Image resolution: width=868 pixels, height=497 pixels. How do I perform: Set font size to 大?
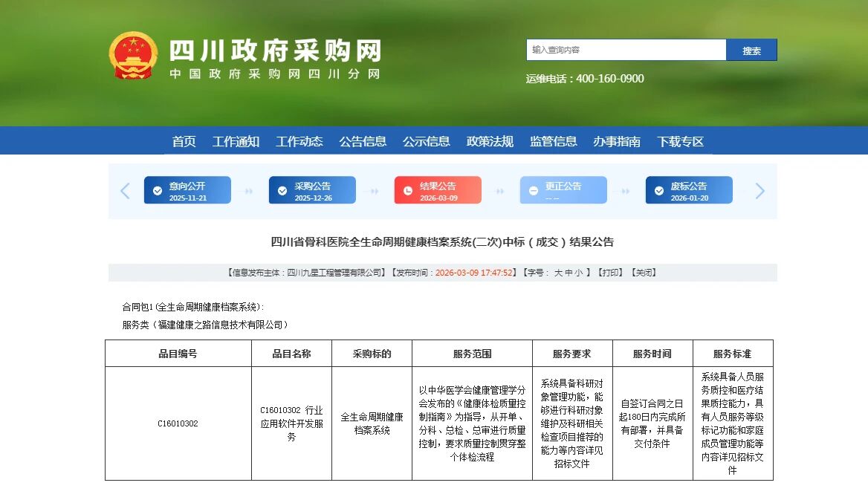558,273
